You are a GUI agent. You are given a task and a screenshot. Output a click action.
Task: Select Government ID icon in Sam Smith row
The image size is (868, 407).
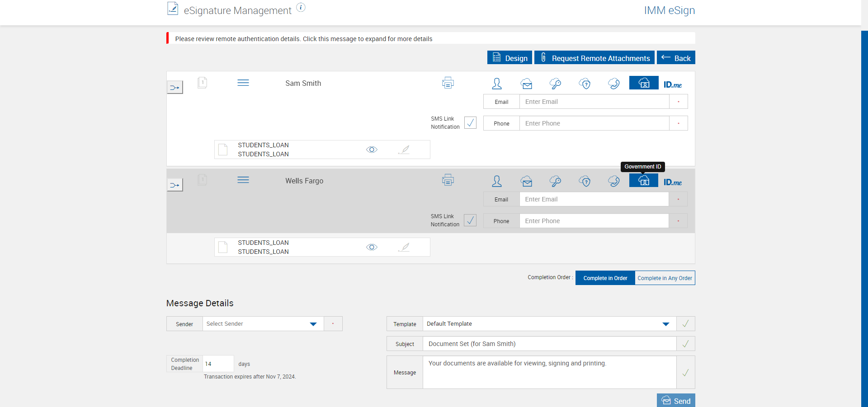pyautogui.click(x=644, y=83)
